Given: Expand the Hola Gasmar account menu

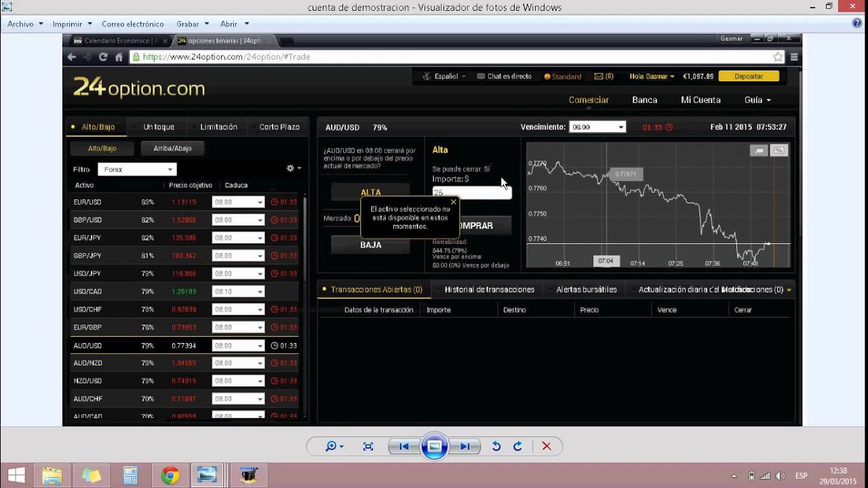Looking at the screenshot, I should pos(652,77).
